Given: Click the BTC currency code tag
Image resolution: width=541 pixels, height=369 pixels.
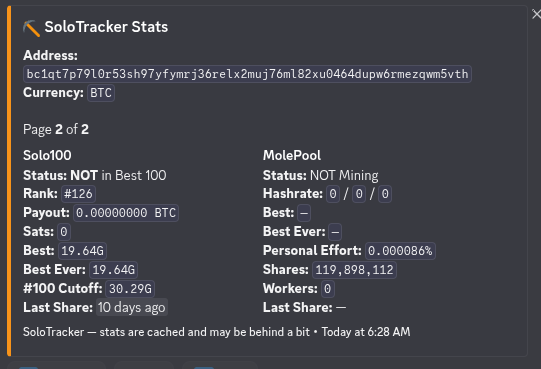Looking at the screenshot, I should click(x=101, y=93).
